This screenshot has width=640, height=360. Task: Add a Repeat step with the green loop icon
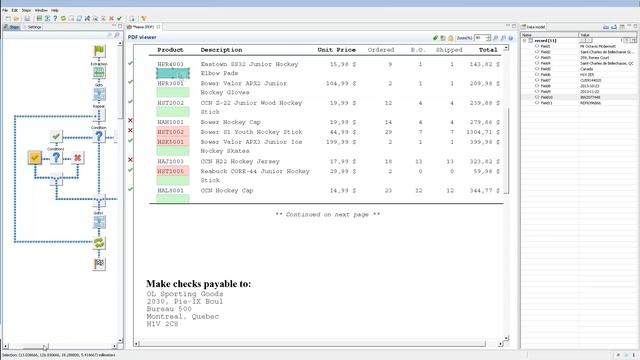pyautogui.click(x=63, y=18)
